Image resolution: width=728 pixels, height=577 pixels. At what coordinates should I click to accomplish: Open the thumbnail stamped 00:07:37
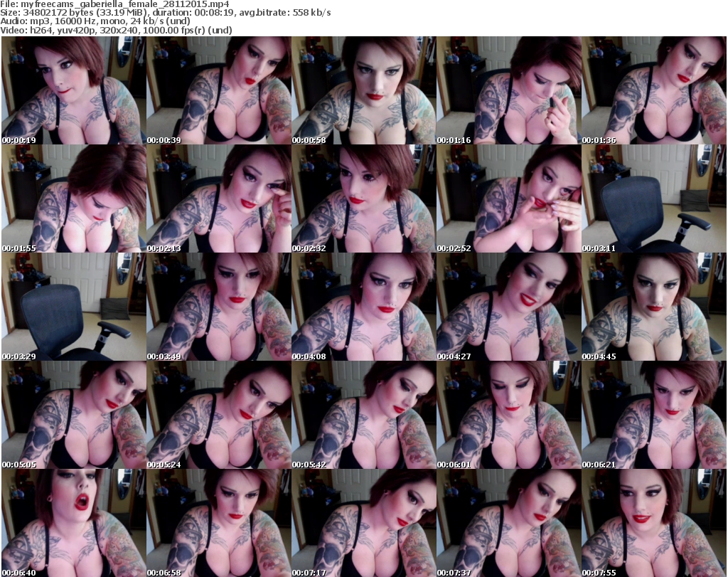tap(509, 523)
